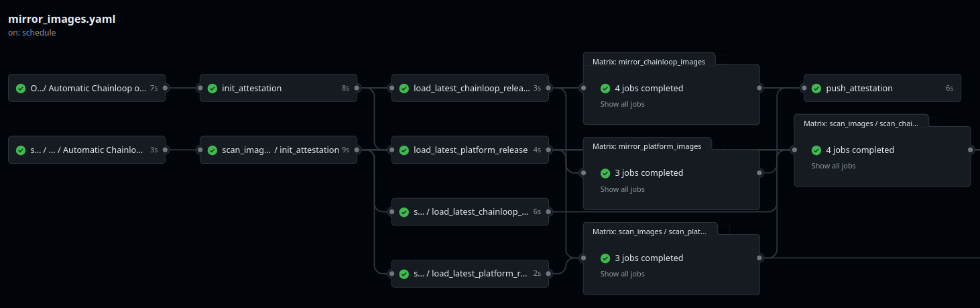Expand jobs under mirror_chainloop_images matrix

[622, 104]
